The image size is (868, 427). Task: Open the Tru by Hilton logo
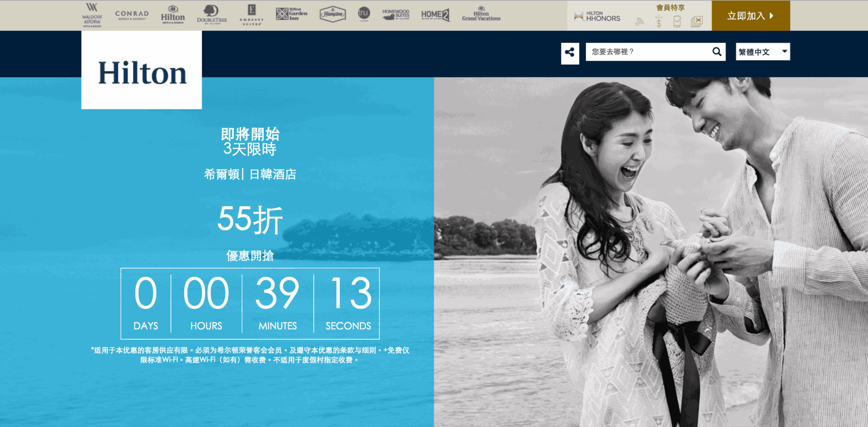(364, 14)
